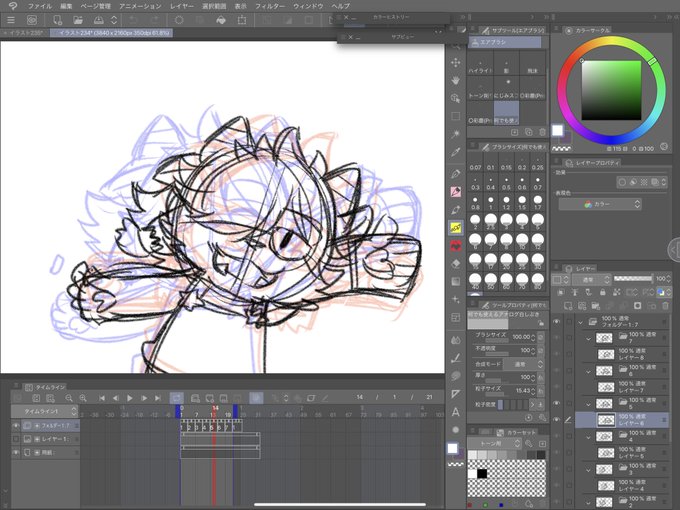Screen dimensions: 680x510
Task: Open the 編集 menu
Action: pyautogui.click(x=66, y=6)
